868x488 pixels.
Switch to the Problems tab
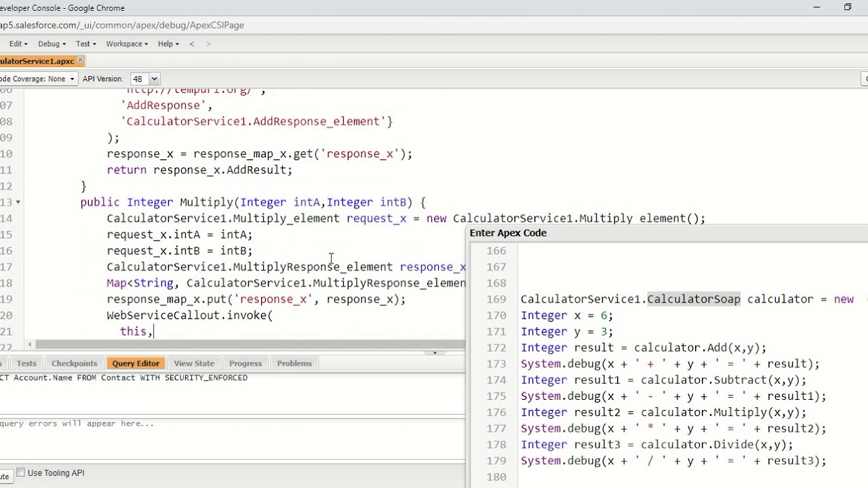[x=294, y=363]
